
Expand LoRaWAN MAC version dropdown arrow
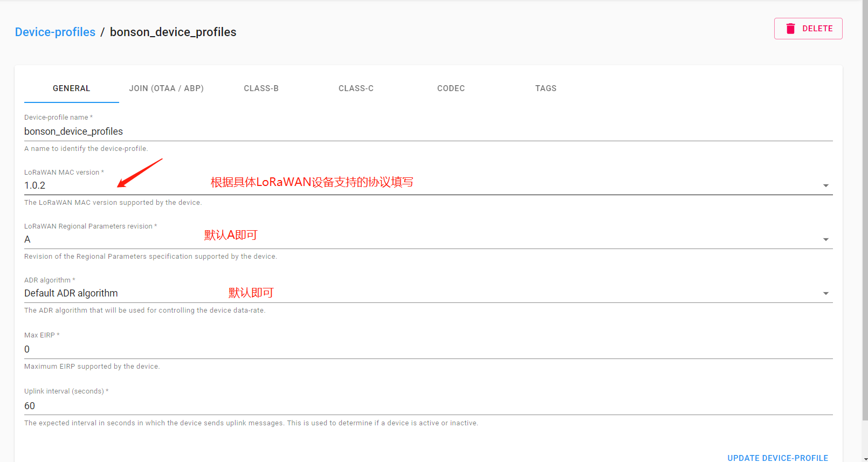tap(825, 185)
